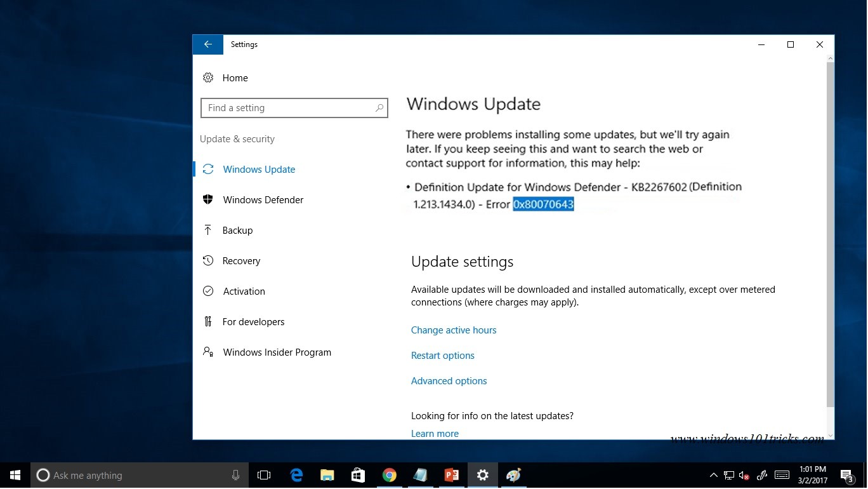Viewport: 868px width, 489px height.
Task: Click the For developers tools icon
Action: [207, 321]
